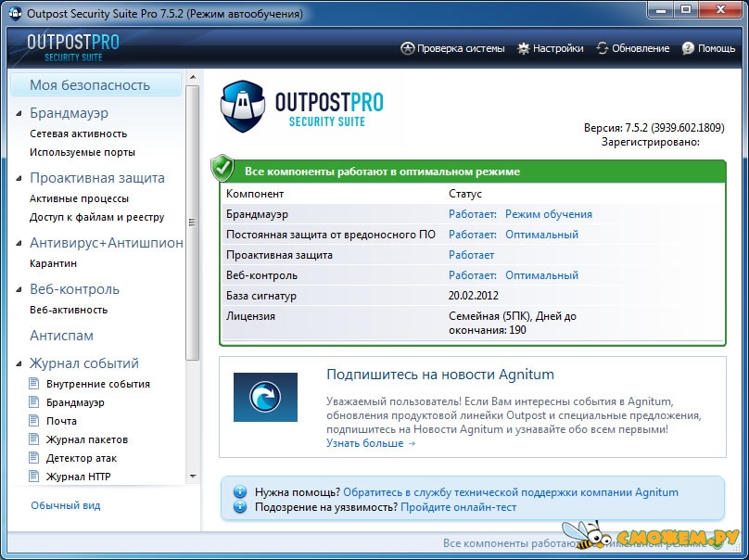This screenshot has width=749, height=560.
Task: Click 'Оптимальный' link for Веб-контроль row
Action: 541,275
